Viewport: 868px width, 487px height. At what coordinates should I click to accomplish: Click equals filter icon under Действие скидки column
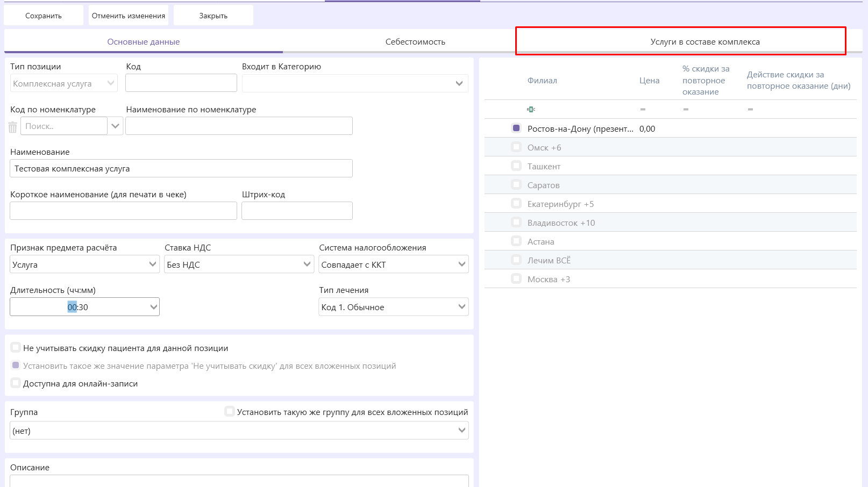coord(750,109)
